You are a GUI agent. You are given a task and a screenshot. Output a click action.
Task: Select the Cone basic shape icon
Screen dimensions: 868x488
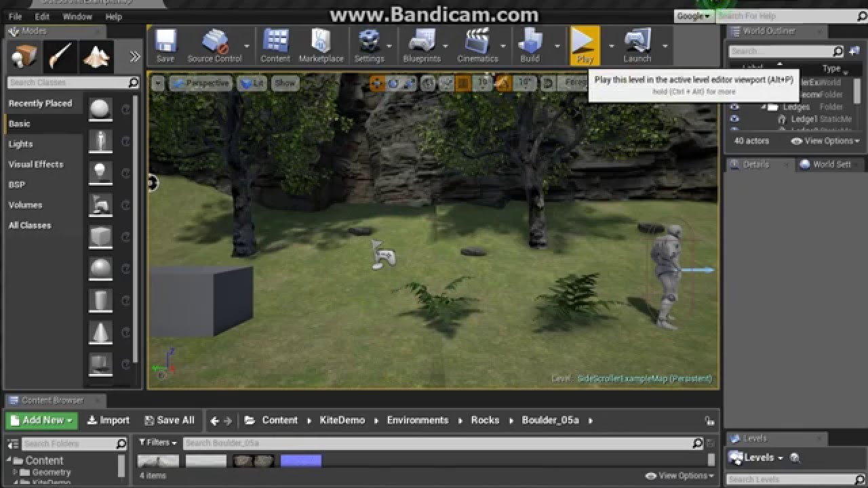100,332
